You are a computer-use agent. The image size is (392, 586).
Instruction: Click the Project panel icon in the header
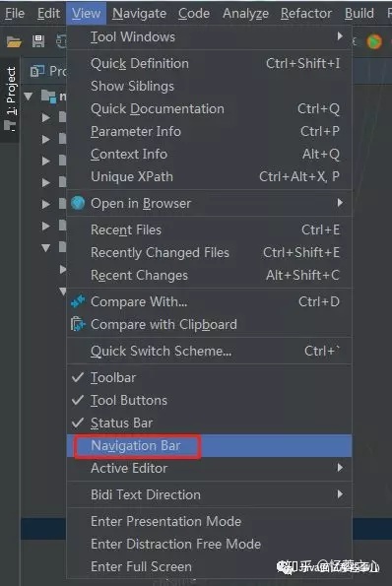37,71
